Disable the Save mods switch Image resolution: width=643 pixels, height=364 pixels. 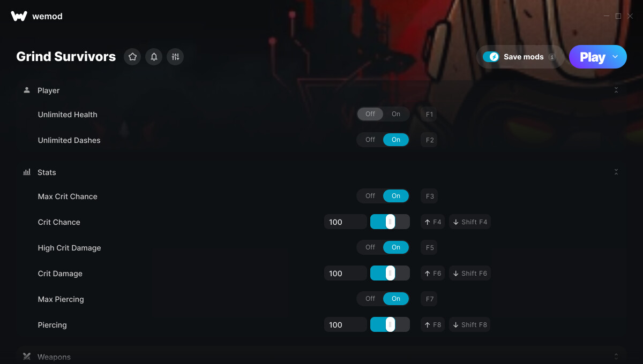tap(491, 57)
